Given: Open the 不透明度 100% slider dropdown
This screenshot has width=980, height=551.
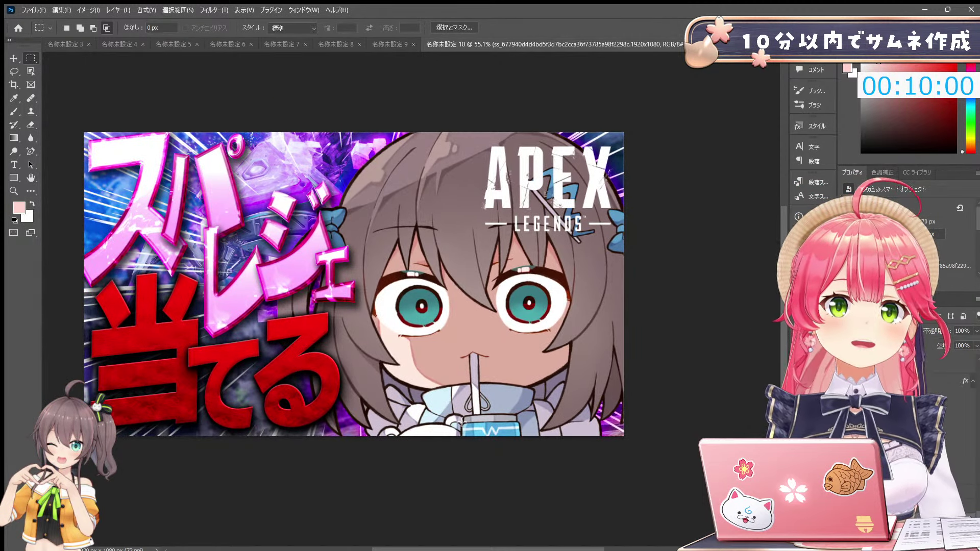Looking at the screenshot, I should [x=976, y=331].
